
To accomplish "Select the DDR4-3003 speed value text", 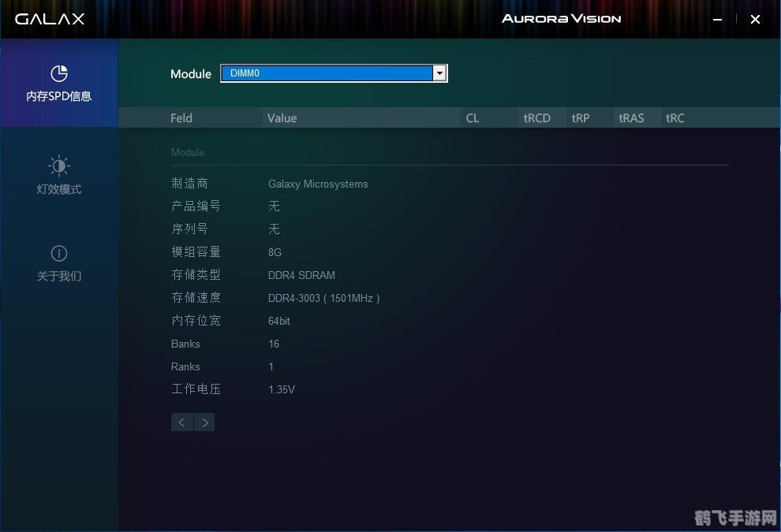I will 323,298.
